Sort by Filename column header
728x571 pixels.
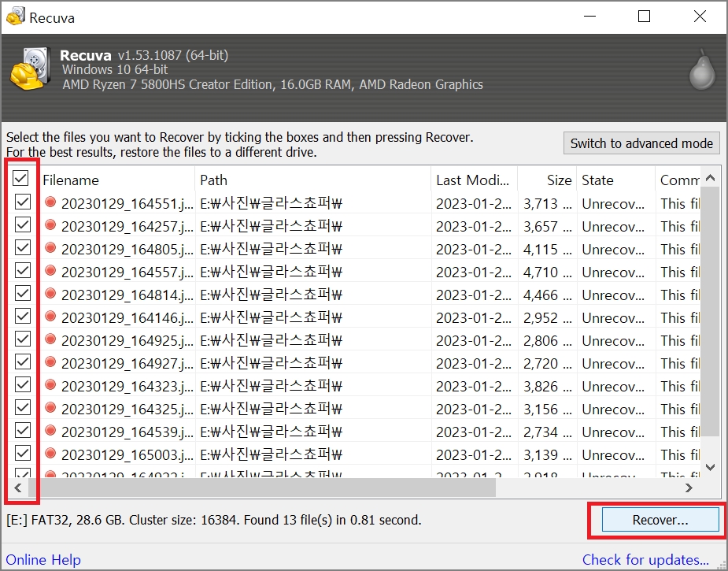117,180
